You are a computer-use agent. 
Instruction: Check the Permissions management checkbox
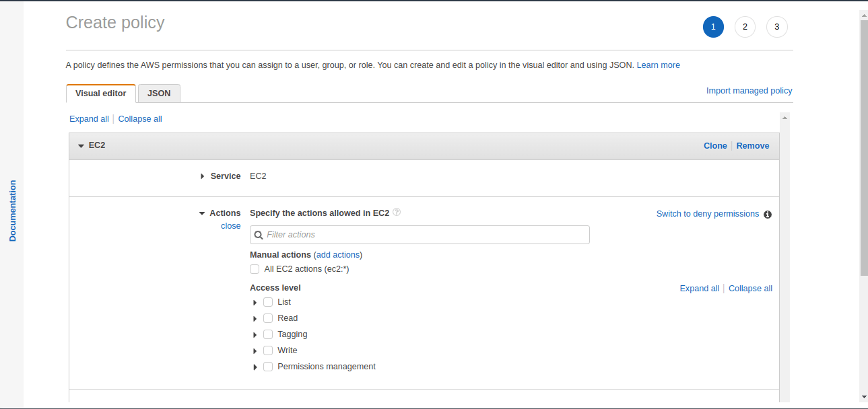tap(268, 367)
